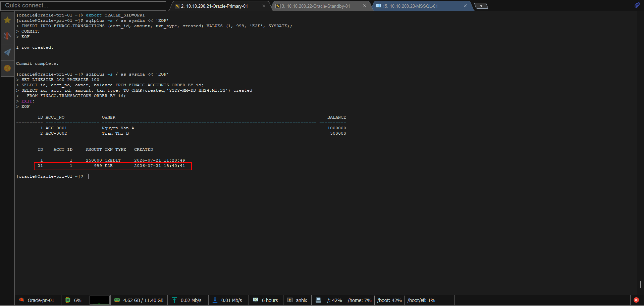Switch to the 10.10.200.21-Oracle-Primary-01 tab
Viewport: 644px width, 306px height.
pos(217,6)
